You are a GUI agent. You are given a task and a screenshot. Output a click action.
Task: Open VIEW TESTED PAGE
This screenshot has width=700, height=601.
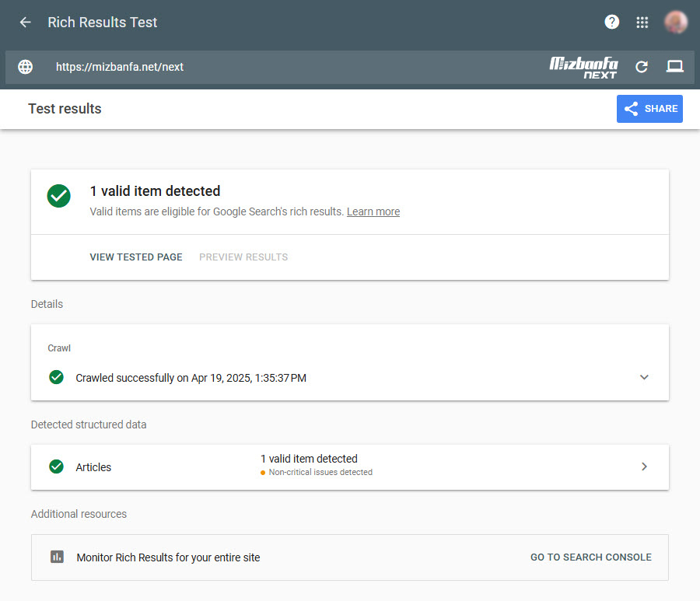[135, 257]
